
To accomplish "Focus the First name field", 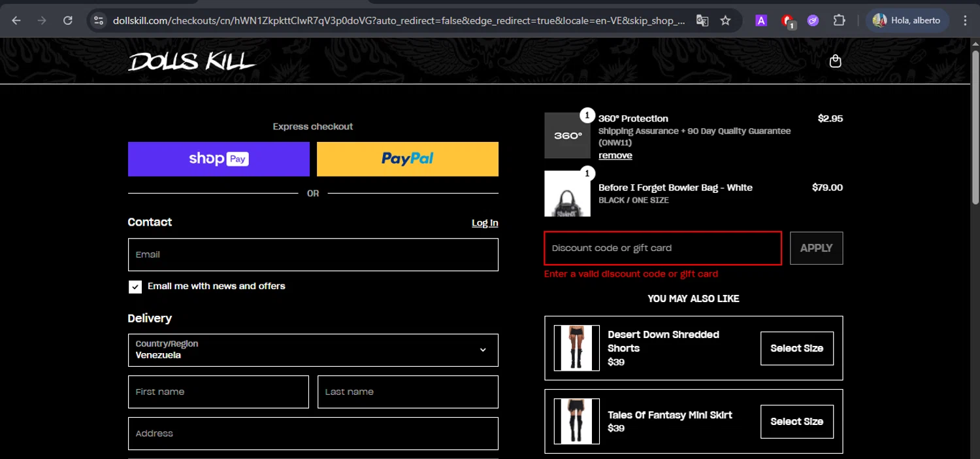I will pyautogui.click(x=218, y=392).
